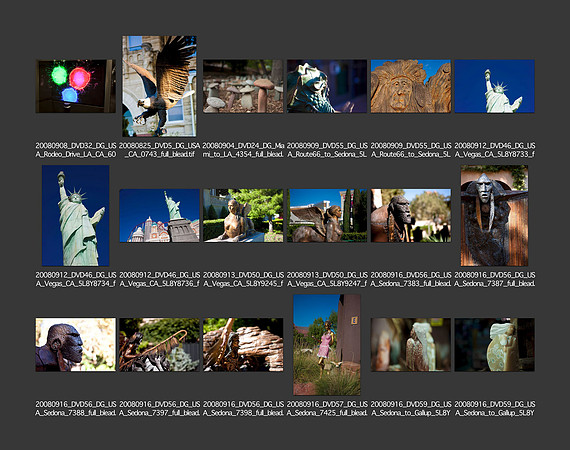Click filename 20080825_DVD5 CA_0743_full_bleed.tif
Viewport: 570px width, 450px height.
click(159, 150)
